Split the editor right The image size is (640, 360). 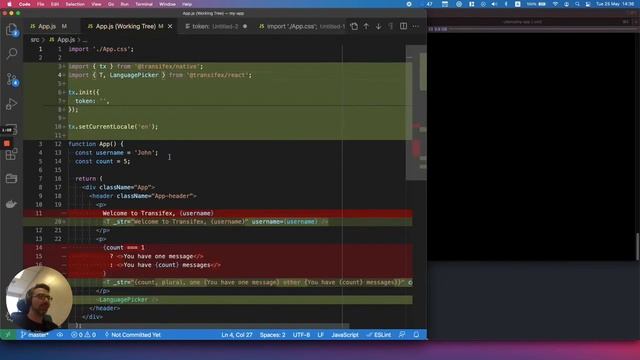[403, 26]
